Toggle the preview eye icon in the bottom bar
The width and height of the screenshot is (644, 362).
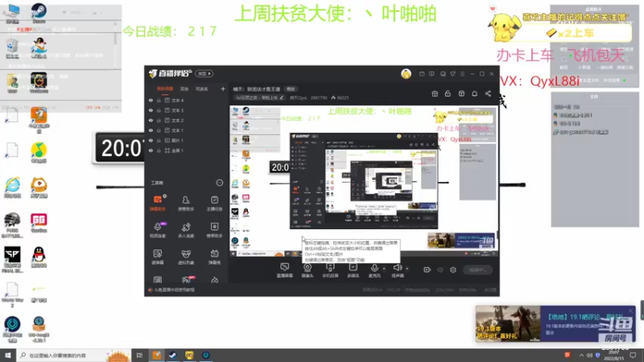[440, 269]
